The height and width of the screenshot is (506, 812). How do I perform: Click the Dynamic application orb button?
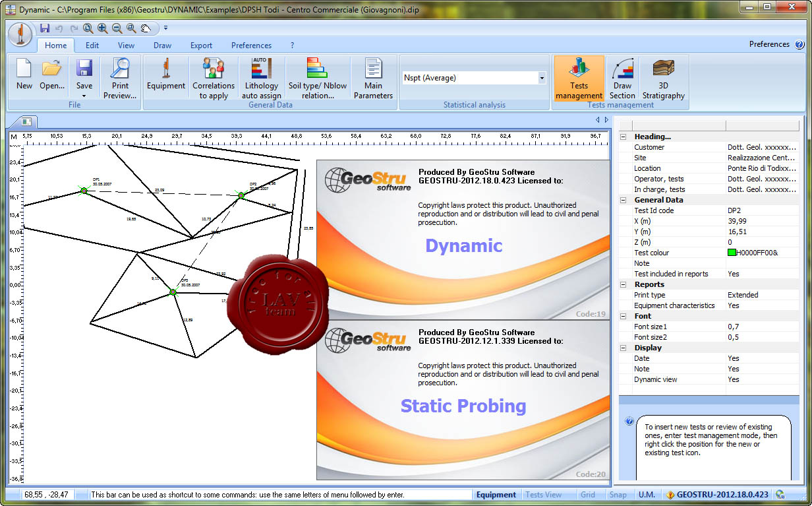(21, 34)
